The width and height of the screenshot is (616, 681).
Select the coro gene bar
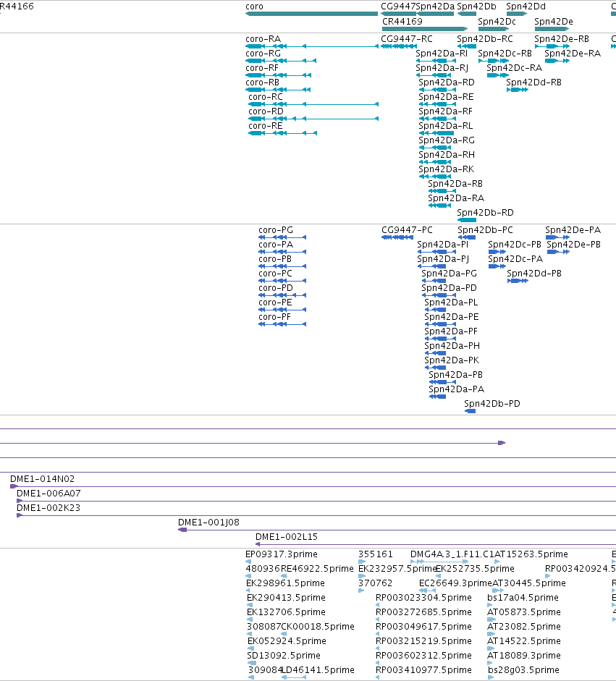(311, 14)
